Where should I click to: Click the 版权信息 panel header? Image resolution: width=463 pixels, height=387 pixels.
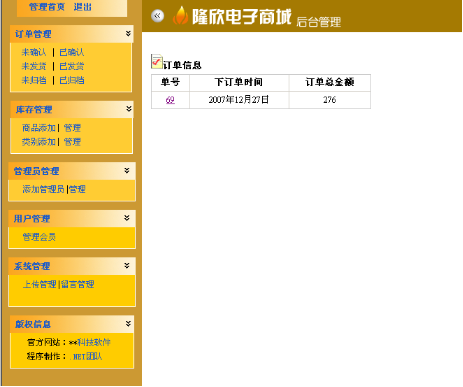72,324
